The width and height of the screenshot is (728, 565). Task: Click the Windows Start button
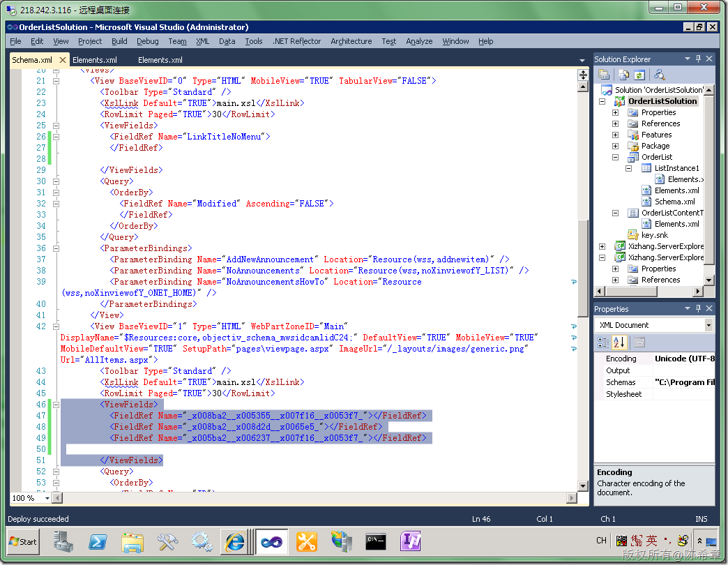pyautogui.click(x=23, y=541)
